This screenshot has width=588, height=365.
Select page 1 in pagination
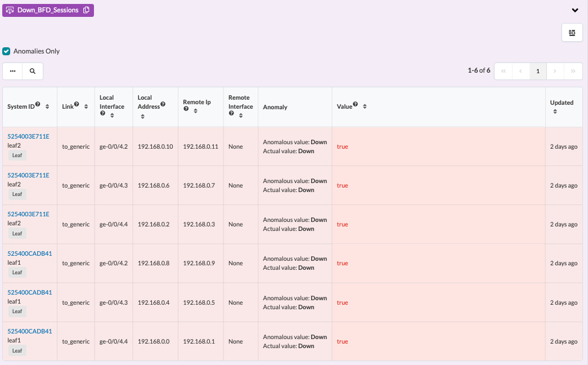[x=538, y=71]
